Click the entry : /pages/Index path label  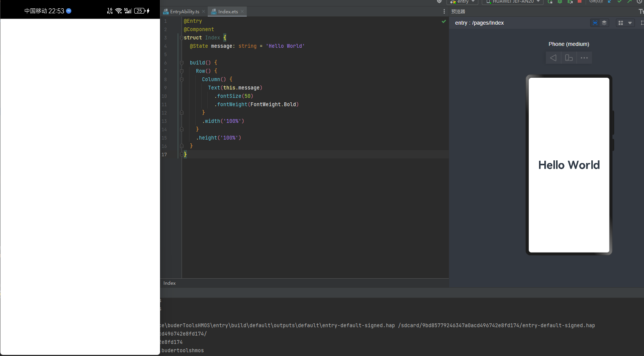[x=479, y=23]
